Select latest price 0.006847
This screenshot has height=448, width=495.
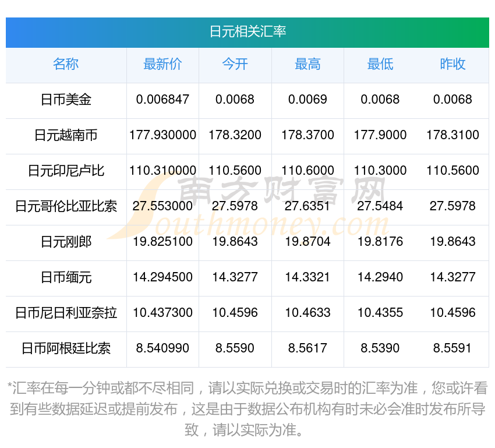(x=162, y=100)
